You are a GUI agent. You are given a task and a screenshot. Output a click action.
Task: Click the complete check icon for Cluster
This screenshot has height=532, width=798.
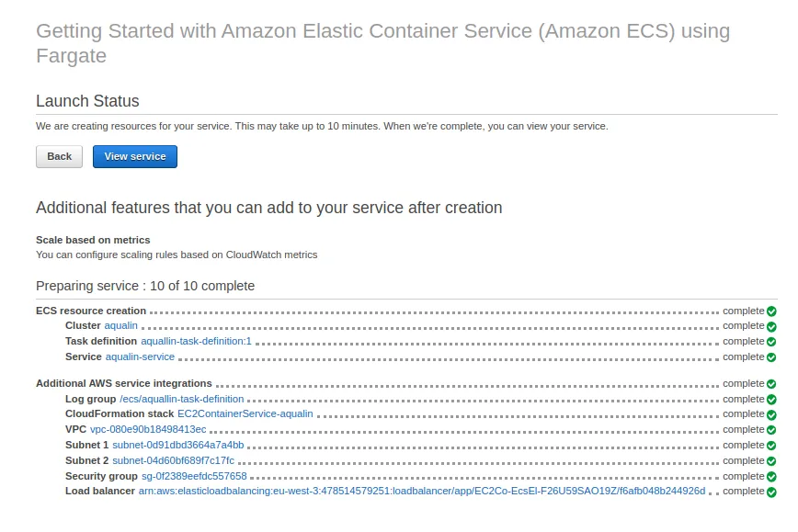(772, 326)
